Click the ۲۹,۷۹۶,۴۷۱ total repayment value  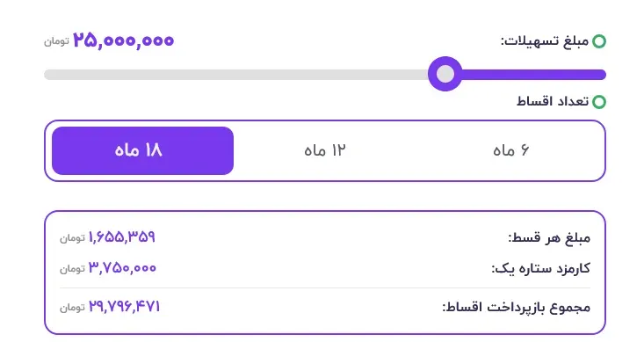click(x=124, y=306)
